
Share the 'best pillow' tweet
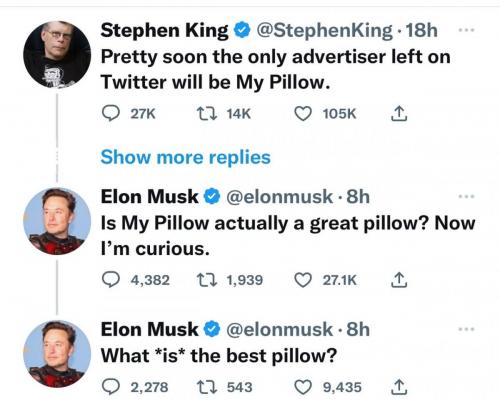tap(399, 387)
